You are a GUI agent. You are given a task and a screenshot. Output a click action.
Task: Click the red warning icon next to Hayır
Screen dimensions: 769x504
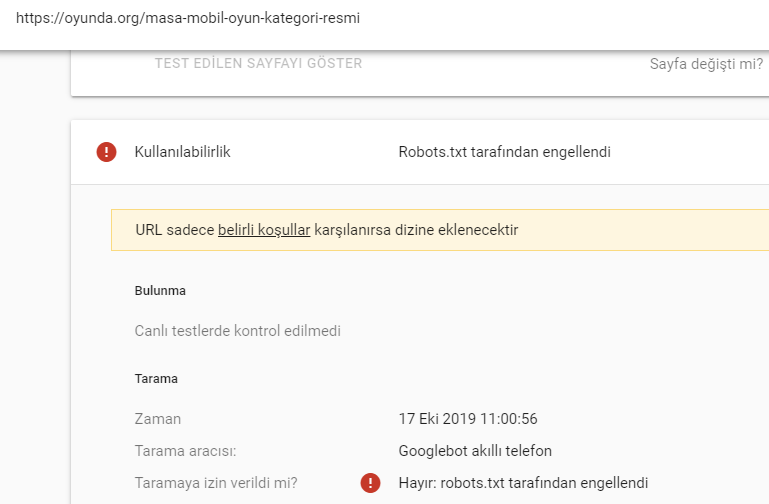370,483
